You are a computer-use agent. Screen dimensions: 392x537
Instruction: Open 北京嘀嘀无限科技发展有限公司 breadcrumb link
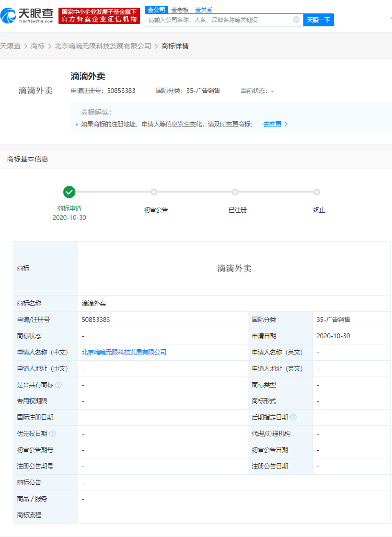pos(103,46)
